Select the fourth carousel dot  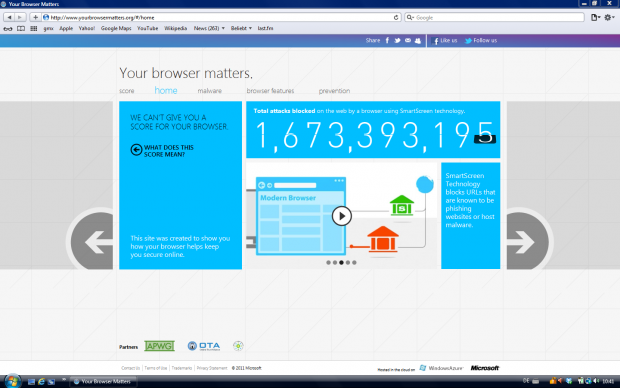[x=348, y=263]
